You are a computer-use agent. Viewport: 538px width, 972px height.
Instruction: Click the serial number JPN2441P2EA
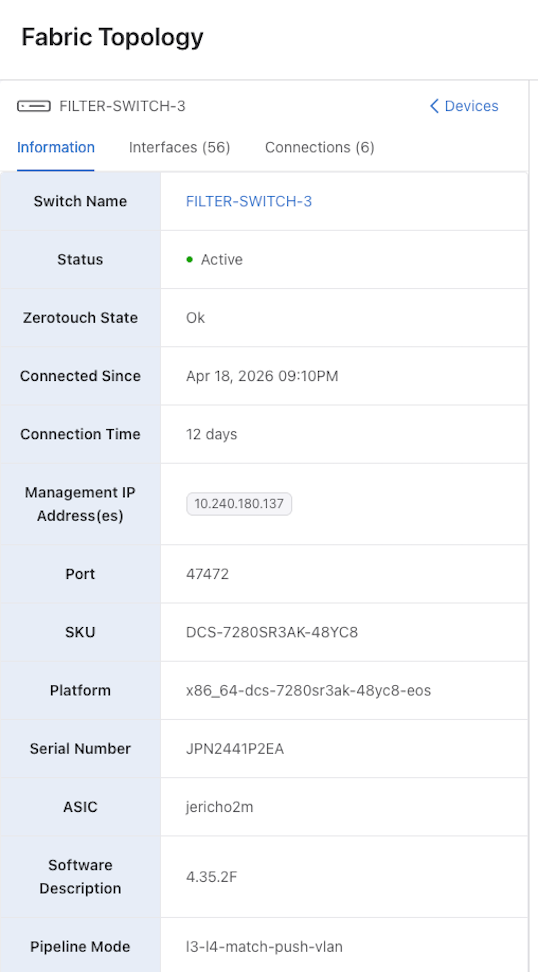(235, 749)
